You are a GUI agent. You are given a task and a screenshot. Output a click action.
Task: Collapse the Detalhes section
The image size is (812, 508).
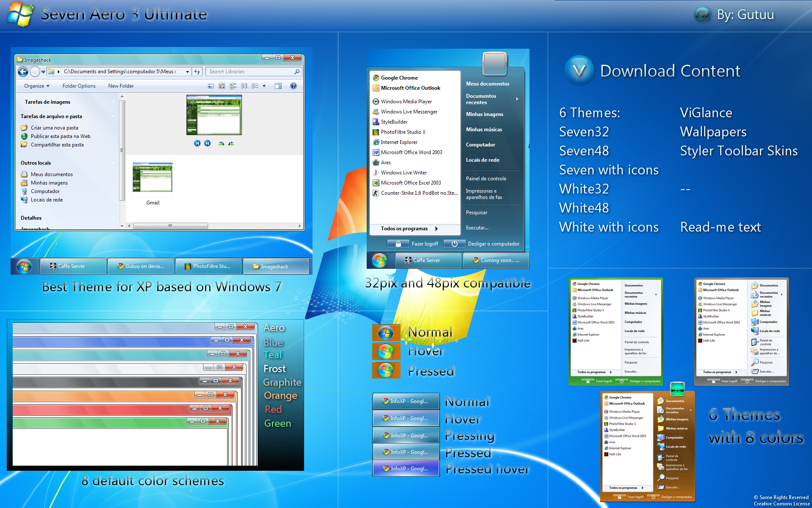[x=113, y=218]
